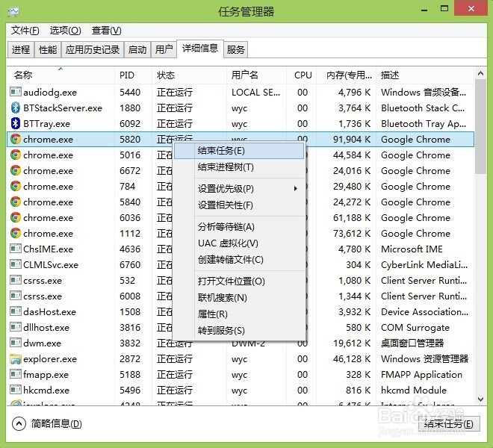Click the Task Manager title bar icon
Viewport: 493px width, 448px height.
[x=13, y=12]
